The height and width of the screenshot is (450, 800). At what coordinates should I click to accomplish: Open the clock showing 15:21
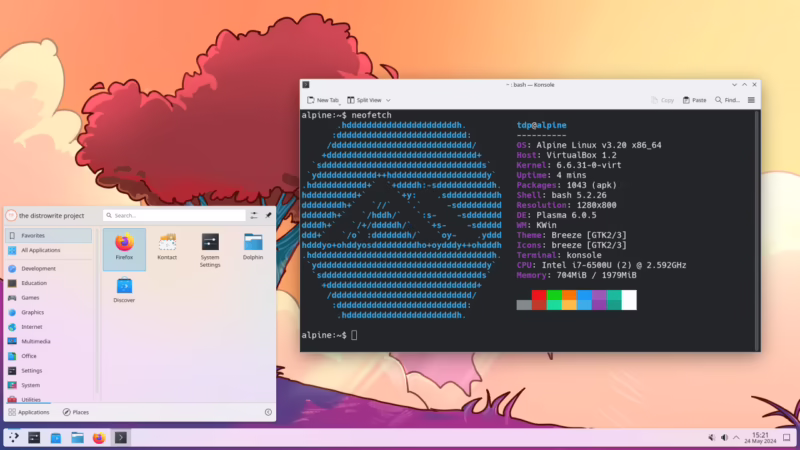(760, 438)
